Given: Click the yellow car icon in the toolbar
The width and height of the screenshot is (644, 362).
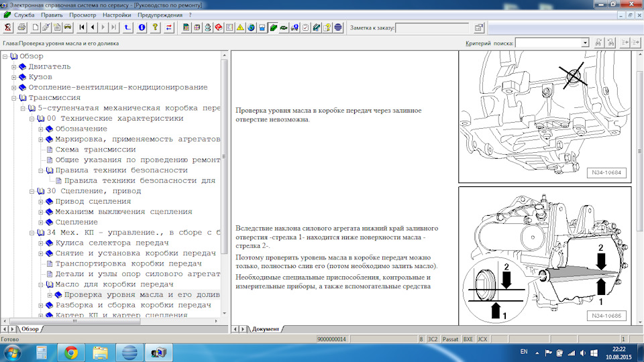Looking at the screenshot, I should (x=68, y=27).
